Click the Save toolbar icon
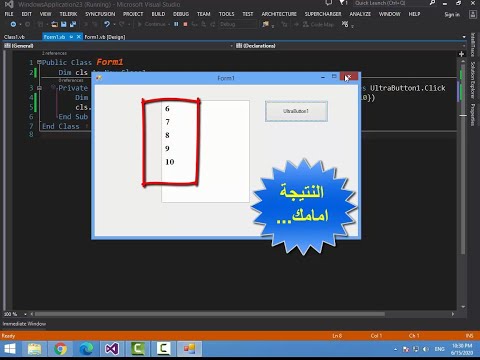480x360 pixels. click(64, 24)
